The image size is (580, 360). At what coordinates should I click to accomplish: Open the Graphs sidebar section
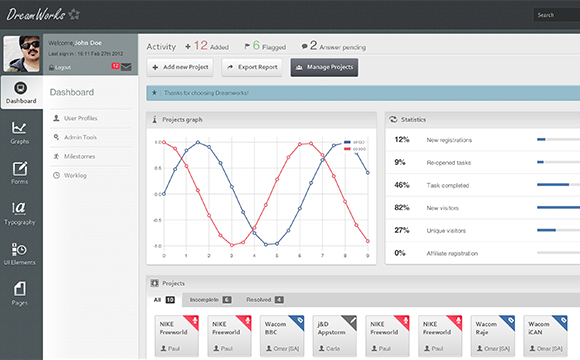coord(20,133)
